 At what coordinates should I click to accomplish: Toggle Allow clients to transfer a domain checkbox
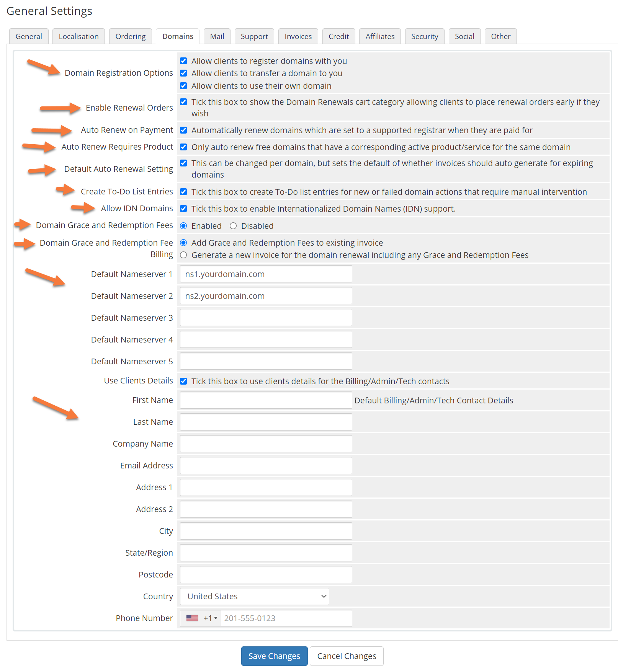(x=183, y=73)
